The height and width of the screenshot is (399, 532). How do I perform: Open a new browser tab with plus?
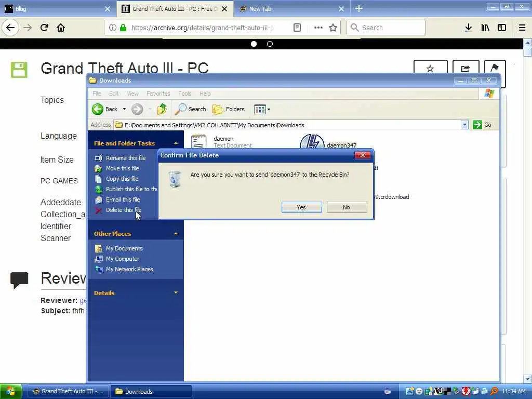[359, 8]
